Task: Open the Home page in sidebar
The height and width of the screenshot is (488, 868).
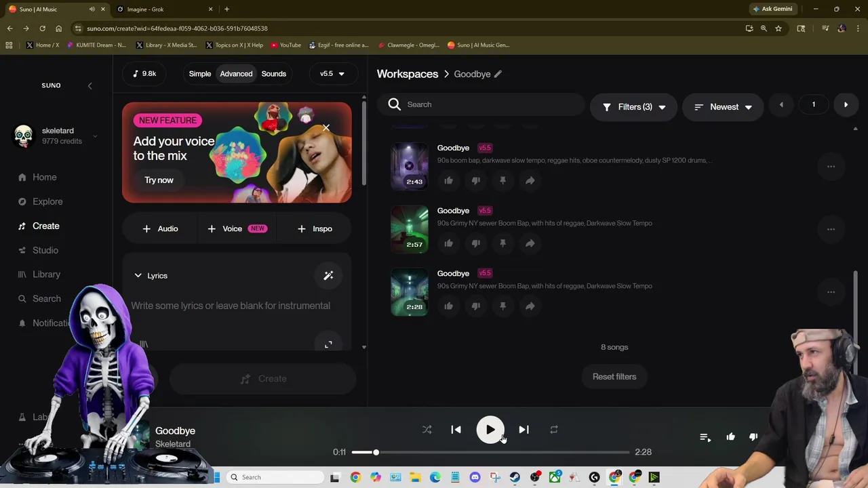Action: click(x=45, y=177)
